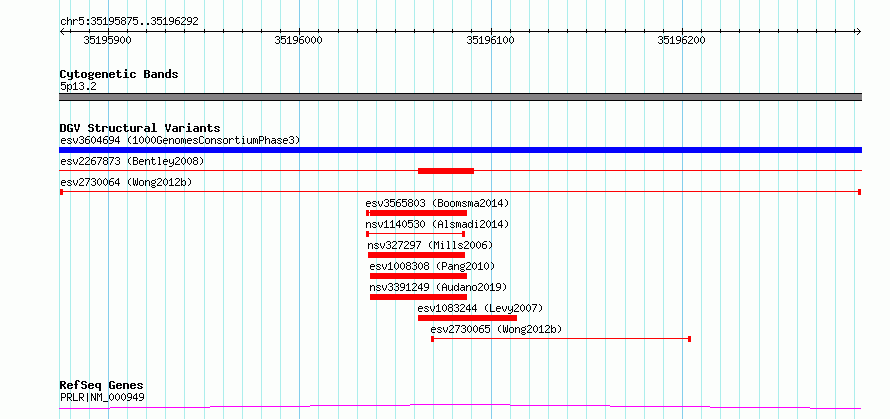
Task: Open variant label esv3565803 (Boomsma2014)
Action: (437, 203)
